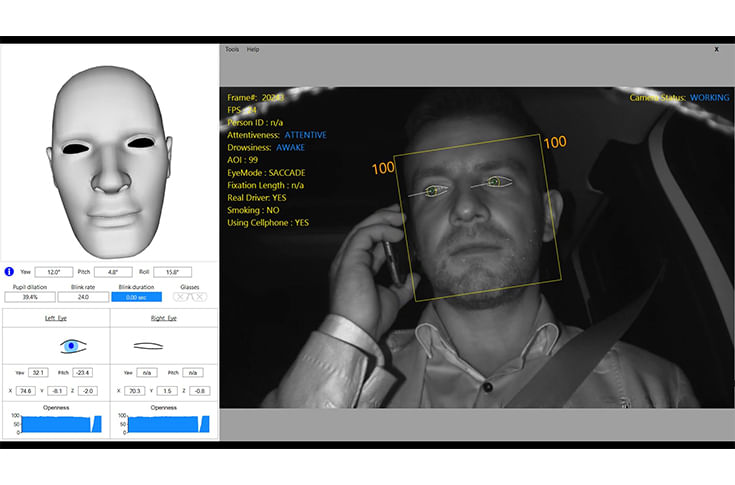Click the left eye X coordinate field

pos(26,391)
